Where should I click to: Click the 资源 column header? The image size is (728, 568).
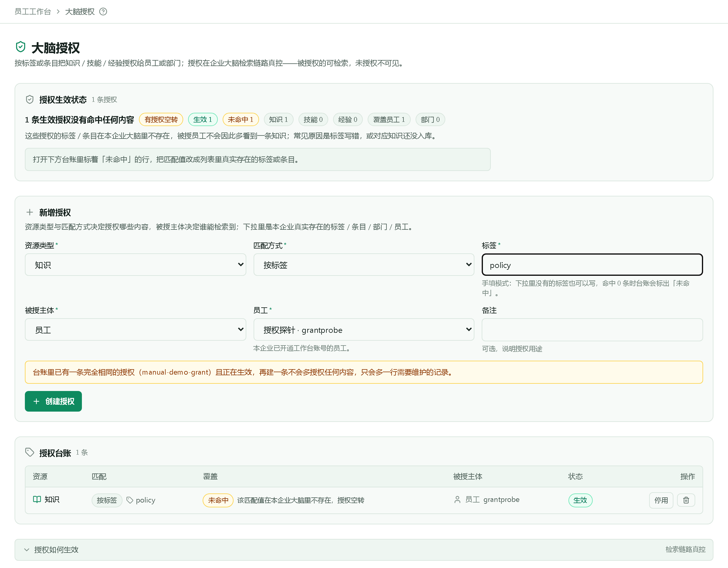pos(40,476)
